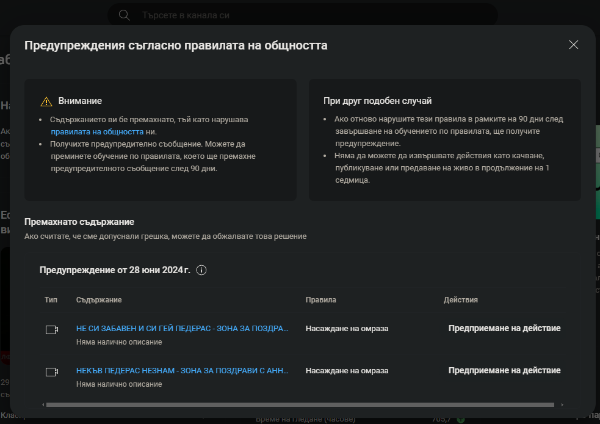Click "Насаждане на омраза" in the second row

click(x=347, y=370)
